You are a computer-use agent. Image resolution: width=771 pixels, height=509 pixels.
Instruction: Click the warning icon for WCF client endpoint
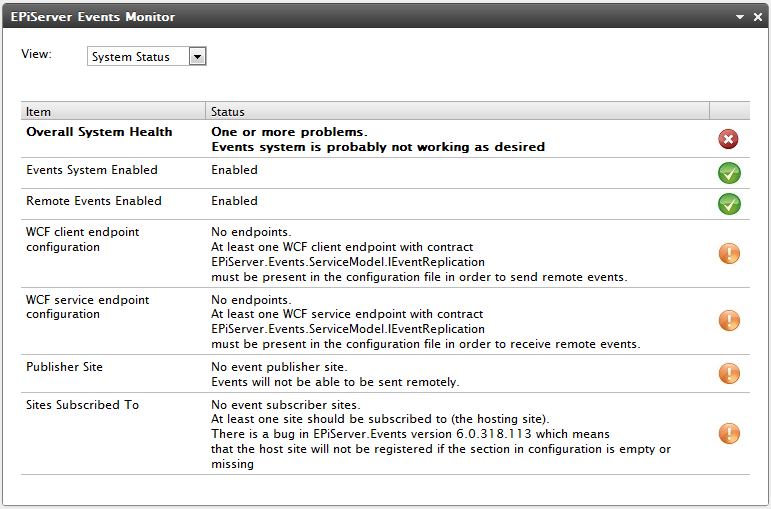[729, 254]
